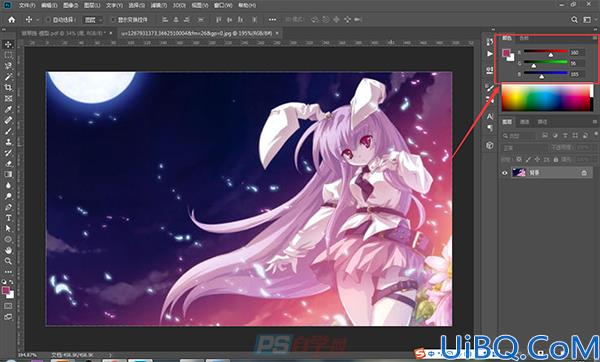
Task: Open the 3D menu
Action: pyautogui.click(x=179, y=5)
